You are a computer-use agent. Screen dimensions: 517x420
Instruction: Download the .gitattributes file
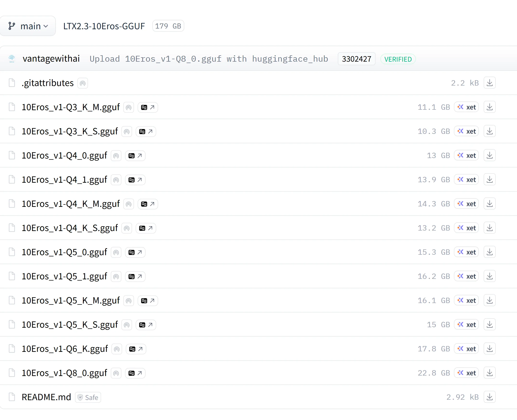[490, 83]
